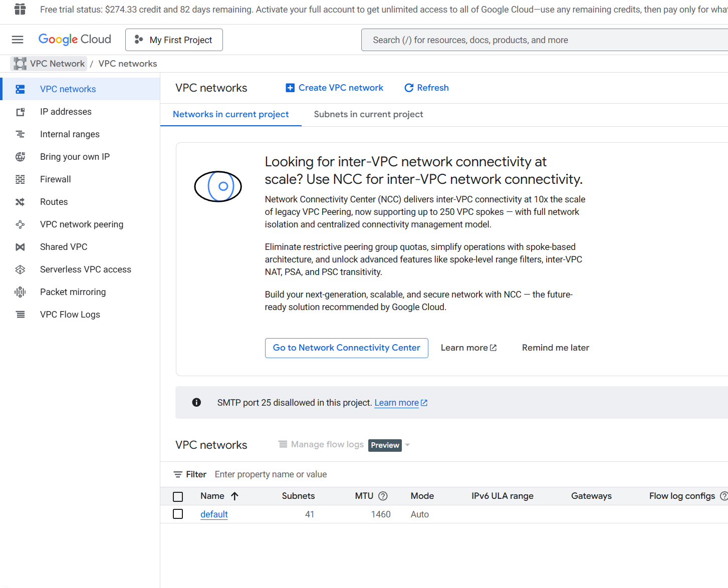Click the IP addresses sidebar icon
This screenshot has height=588, width=728.
click(20, 112)
